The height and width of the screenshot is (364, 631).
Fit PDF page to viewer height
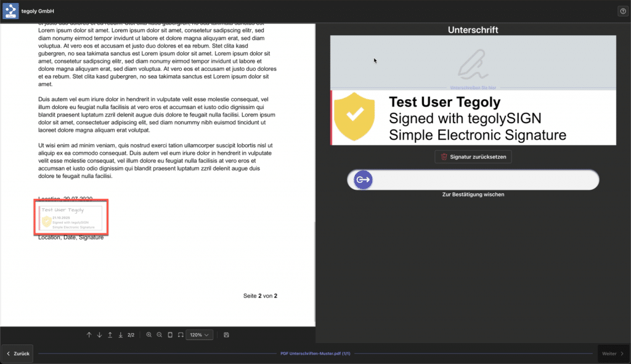[x=170, y=335]
